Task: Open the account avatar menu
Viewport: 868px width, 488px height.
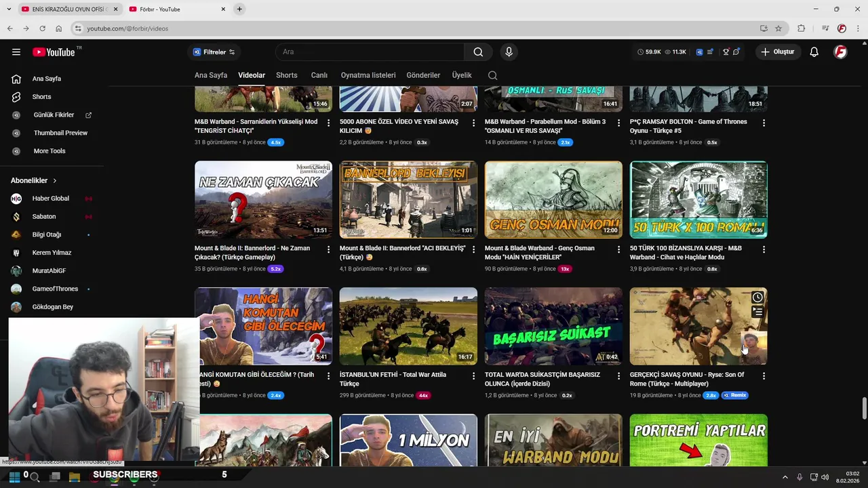Action: coord(840,52)
